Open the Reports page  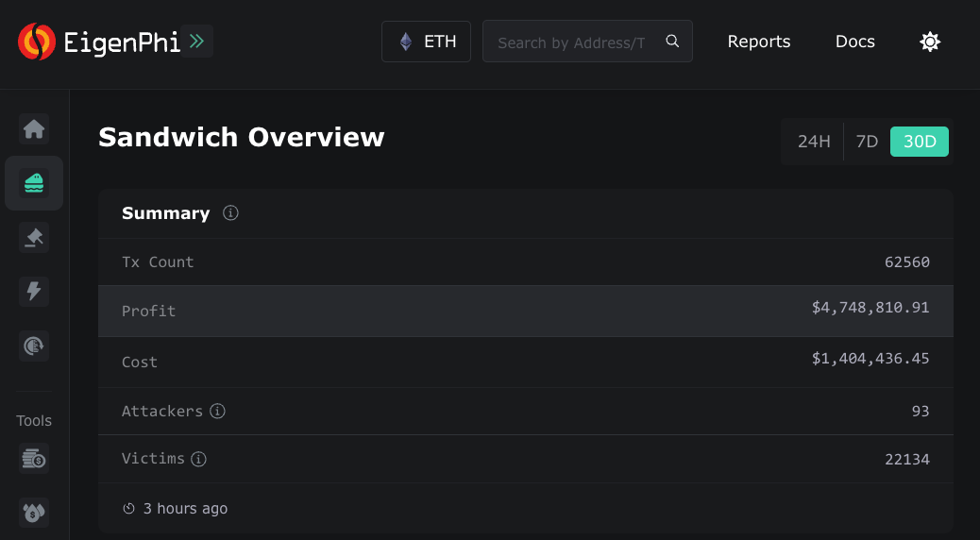[759, 42]
